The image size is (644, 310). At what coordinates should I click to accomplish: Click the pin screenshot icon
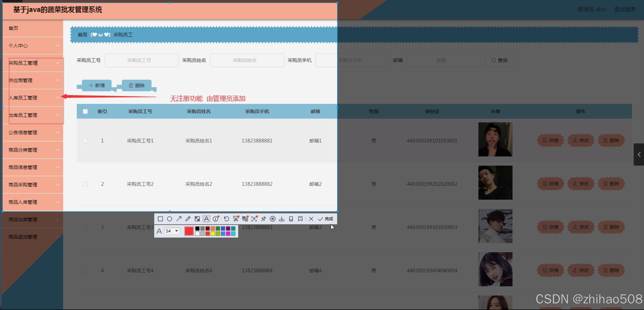[263, 219]
